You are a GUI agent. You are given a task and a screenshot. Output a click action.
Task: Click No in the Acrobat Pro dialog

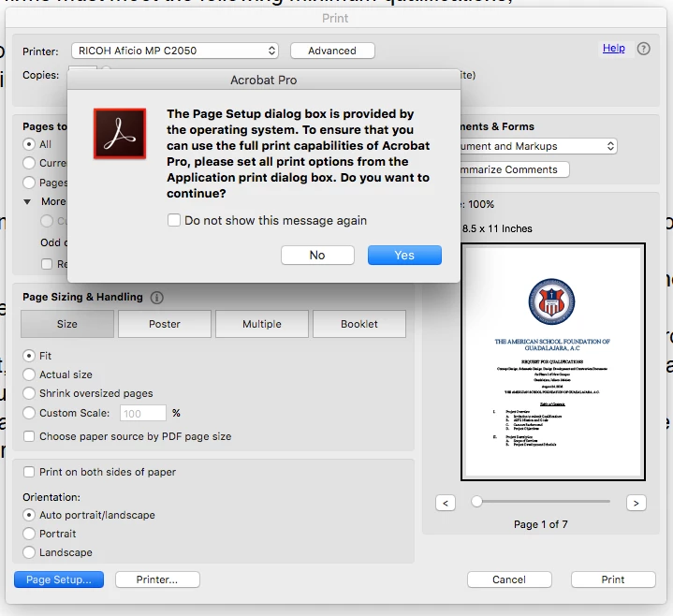[317, 255]
